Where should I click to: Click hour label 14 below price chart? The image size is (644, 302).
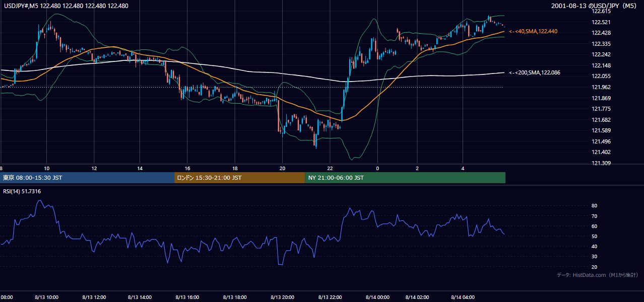[140, 168]
